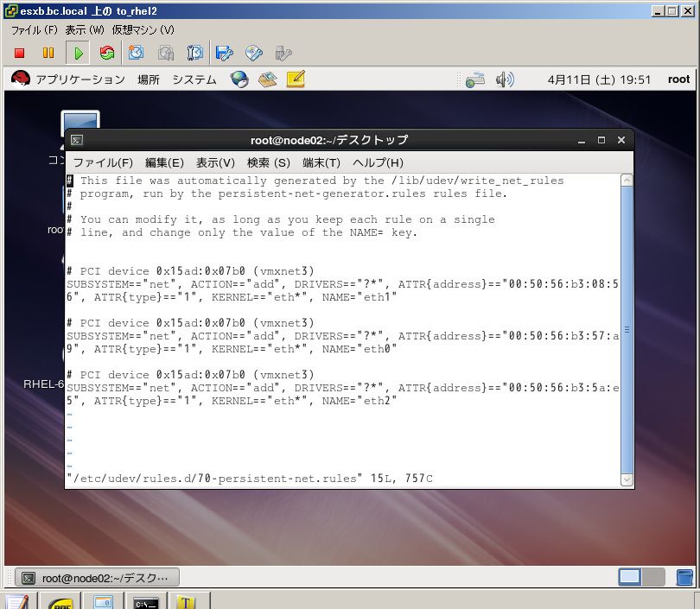
Task: Open the アプリケーション menu in GNOME panel
Action: click(80, 79)
